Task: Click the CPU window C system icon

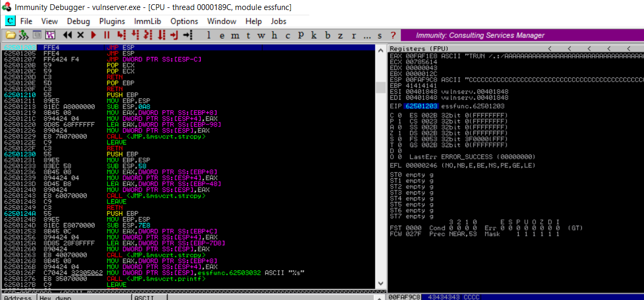Action: pos(10,21)
